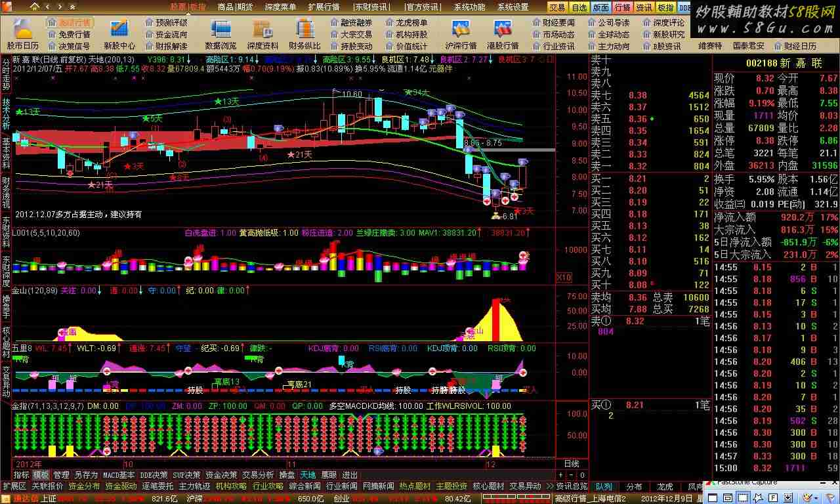
Task: Open the 新股中心 icon
Action: [118, 29]
